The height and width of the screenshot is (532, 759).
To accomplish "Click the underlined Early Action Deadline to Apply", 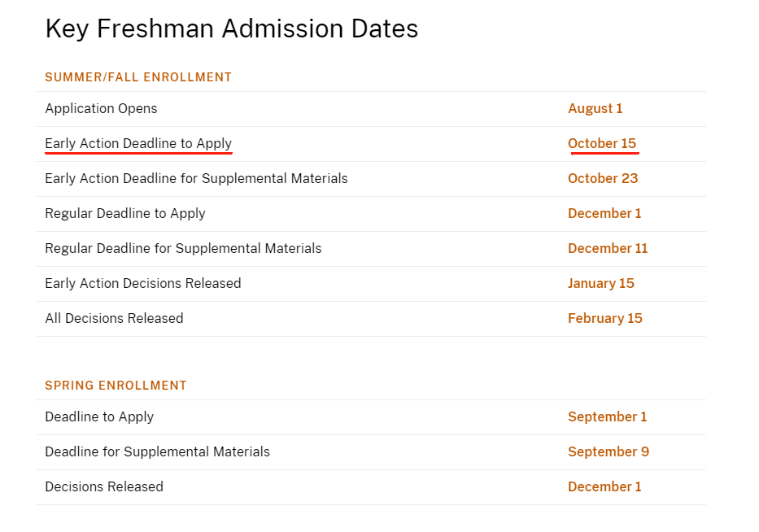I will coord(138,144).
